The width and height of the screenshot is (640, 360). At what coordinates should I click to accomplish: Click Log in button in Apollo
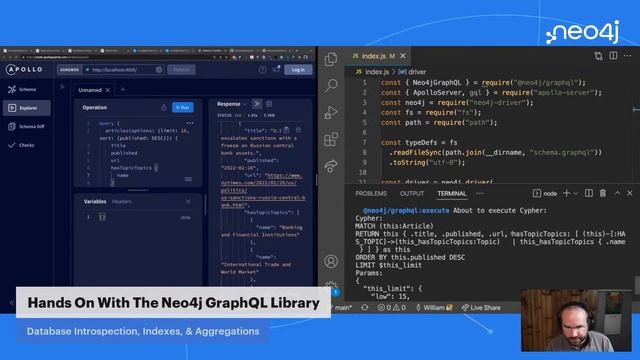[298, 70]
